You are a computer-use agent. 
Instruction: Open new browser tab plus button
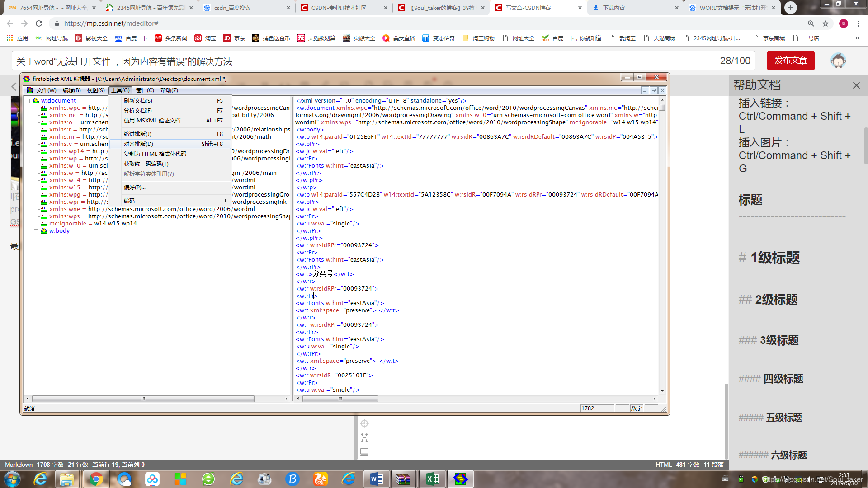coord(791,8)
